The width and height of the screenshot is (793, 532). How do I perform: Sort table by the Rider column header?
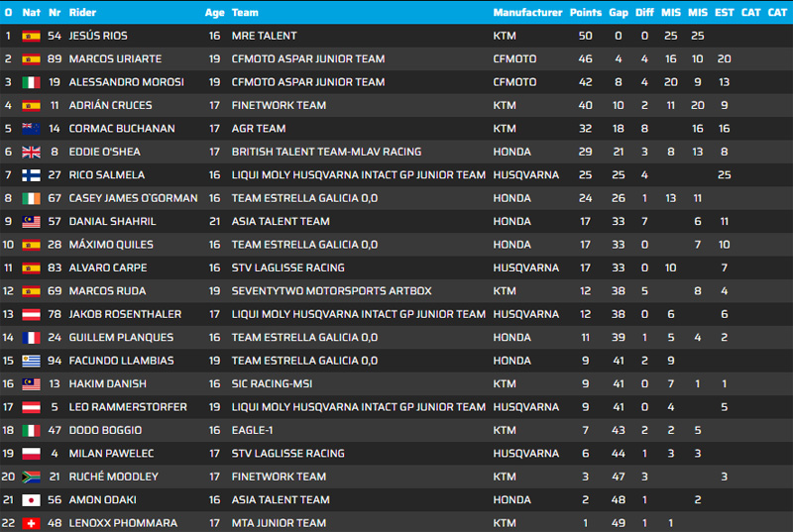(x=83, y=13)
